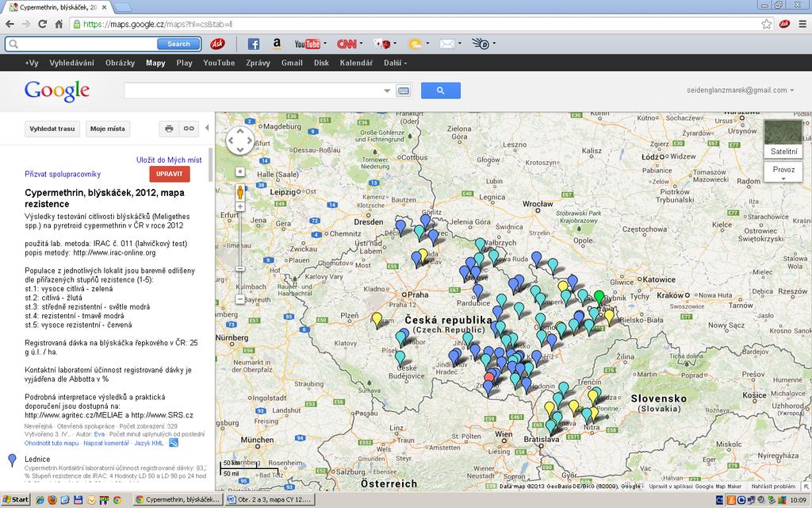Open the Facebook toolbar shortcut
The image size is (812, 508).
point(253,44)
